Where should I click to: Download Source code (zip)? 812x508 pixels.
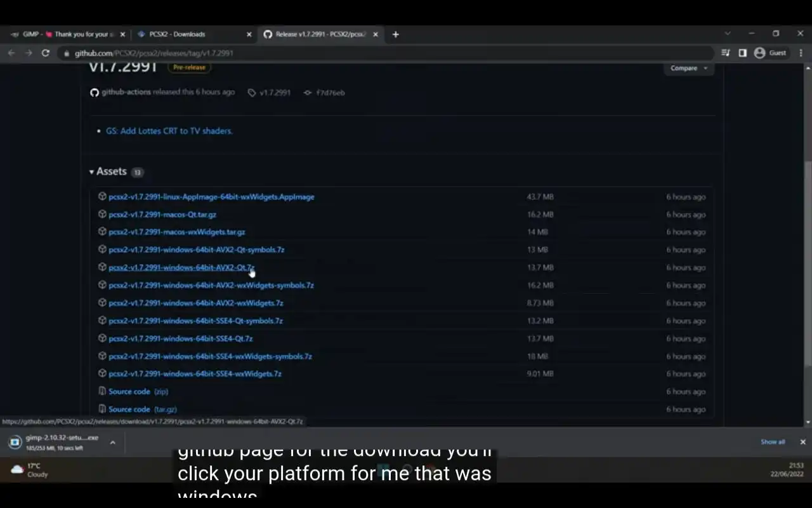coord(138,392)
